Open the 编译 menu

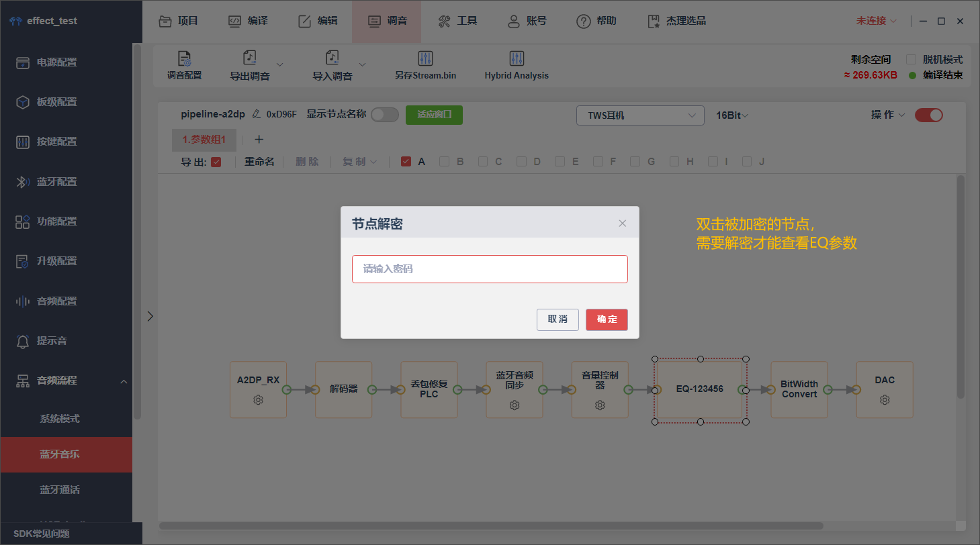(248, 21)
